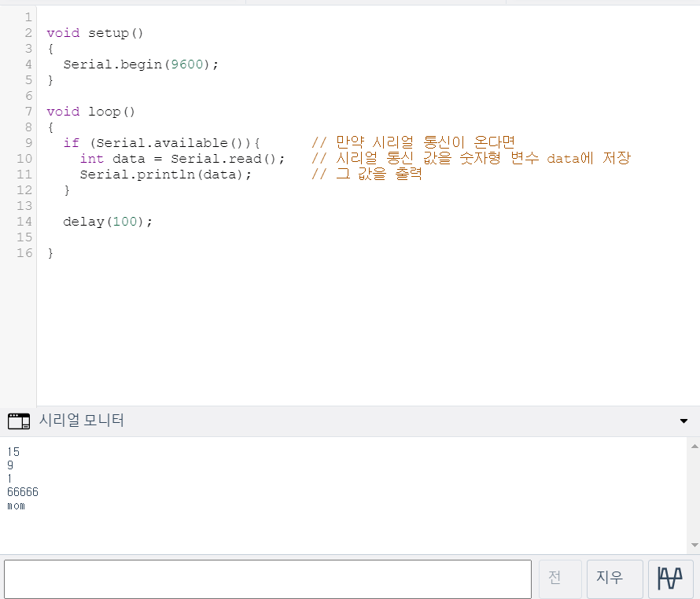Click serial monitor scrollbar up arrow
The height and width of the screenshot is (599, 700).
pyautogui.click(x=694, y=446)
